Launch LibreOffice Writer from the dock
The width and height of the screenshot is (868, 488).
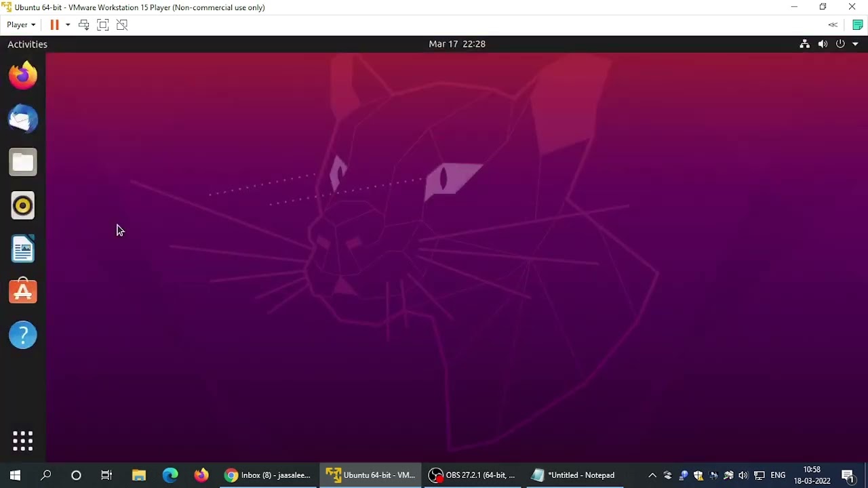(23, 249)
